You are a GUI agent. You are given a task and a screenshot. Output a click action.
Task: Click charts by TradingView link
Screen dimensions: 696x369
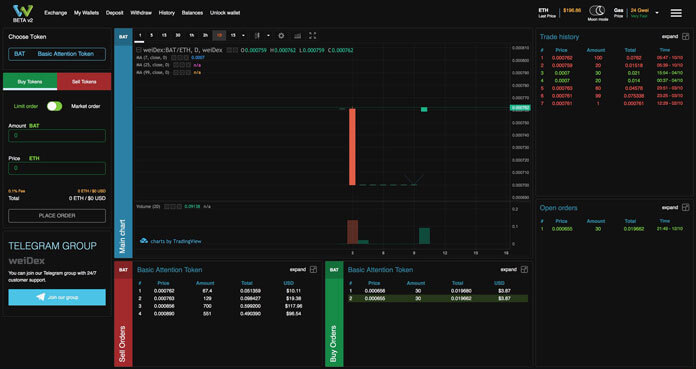click(x=176, y=241)
